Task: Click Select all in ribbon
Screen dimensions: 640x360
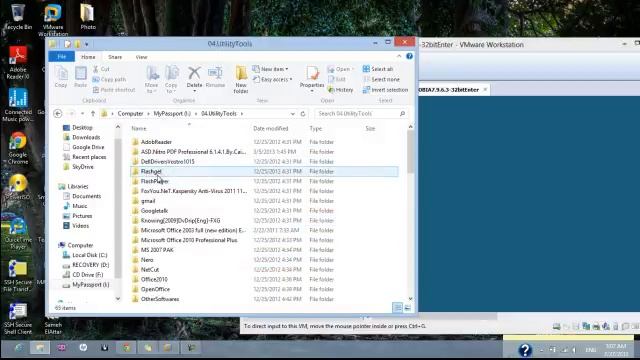Action: pyautogui.click(x=378, y=69)
